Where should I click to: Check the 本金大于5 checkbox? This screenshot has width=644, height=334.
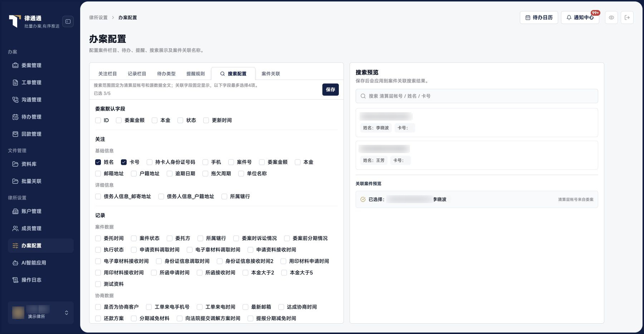[x=284, y=273]
